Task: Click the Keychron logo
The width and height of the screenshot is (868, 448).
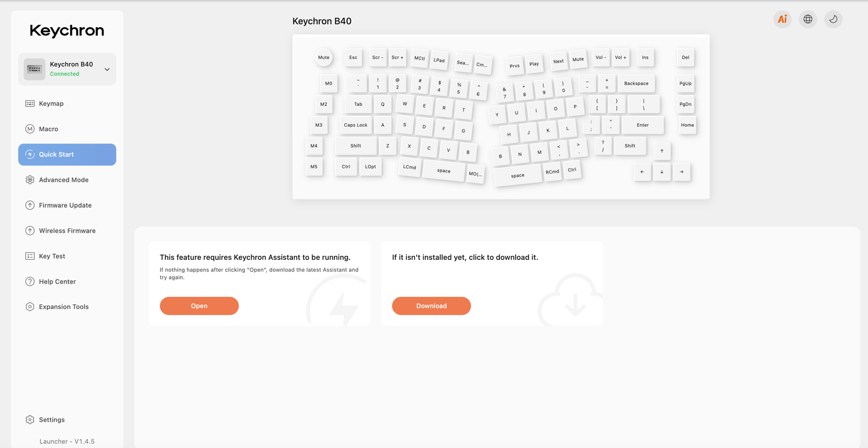Action: point(67,31)
